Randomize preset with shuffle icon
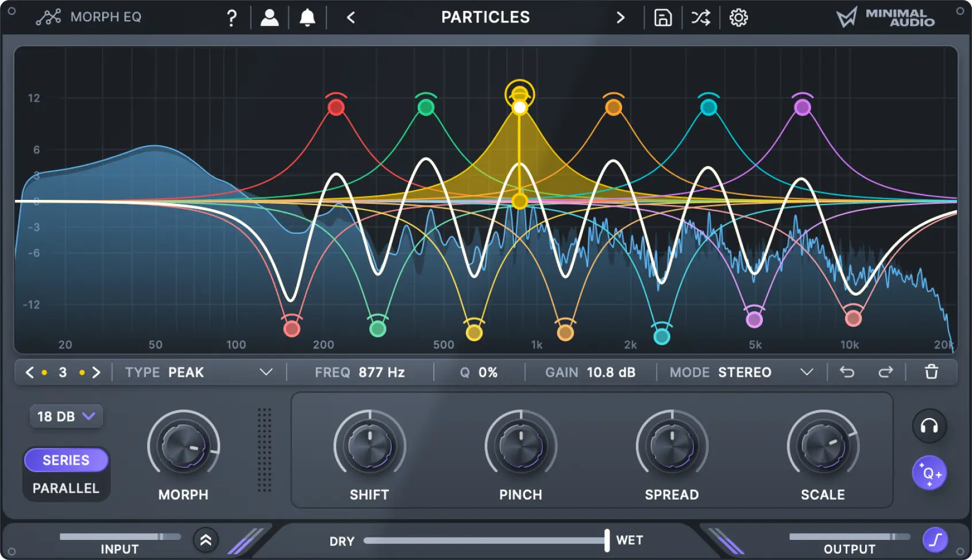972x560 pixels. [x=700, y=18]
